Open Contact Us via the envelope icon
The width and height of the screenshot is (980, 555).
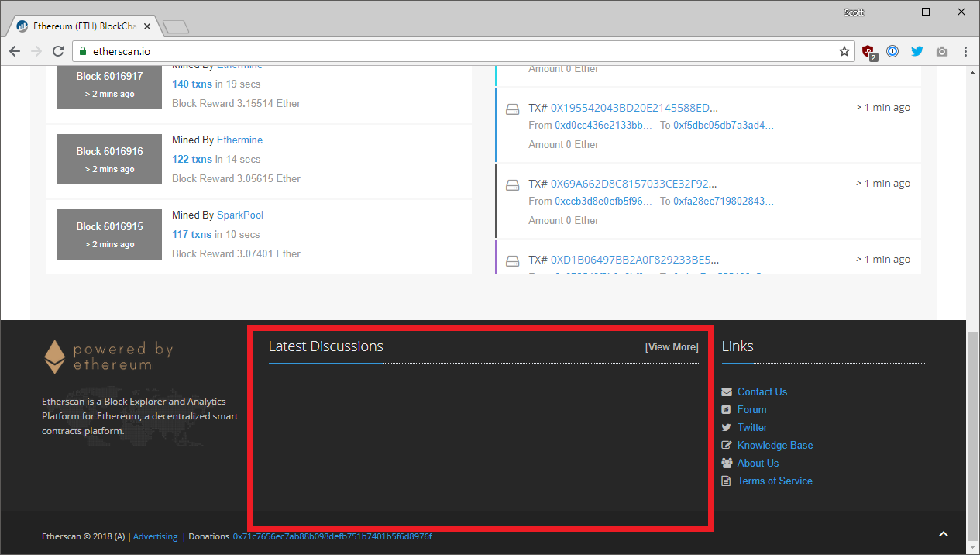tap(727, 391)
